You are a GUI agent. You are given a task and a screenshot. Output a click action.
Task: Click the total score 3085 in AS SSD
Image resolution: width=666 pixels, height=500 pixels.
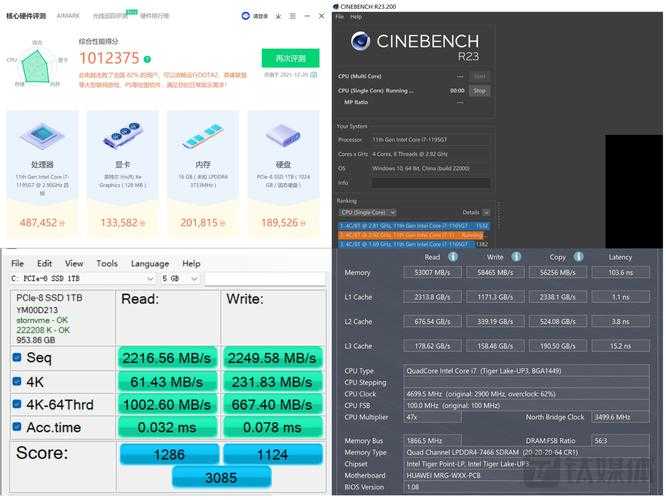coord(221,477)
